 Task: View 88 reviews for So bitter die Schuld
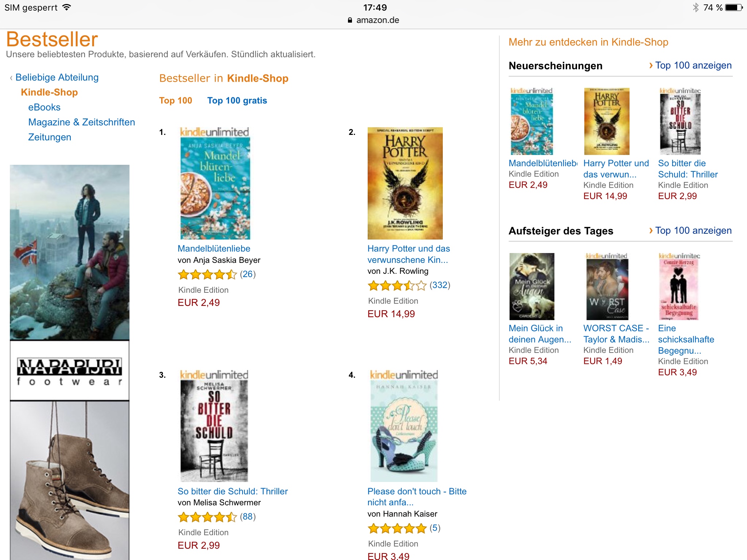pos(248,517)
